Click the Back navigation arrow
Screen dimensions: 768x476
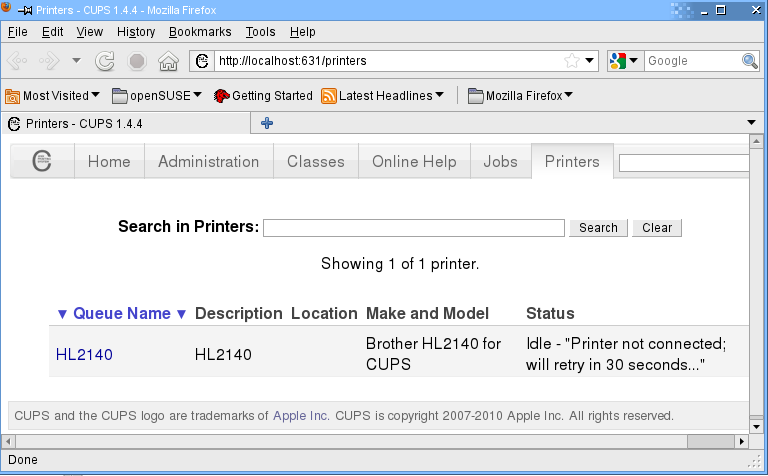[x=17, y=61]
